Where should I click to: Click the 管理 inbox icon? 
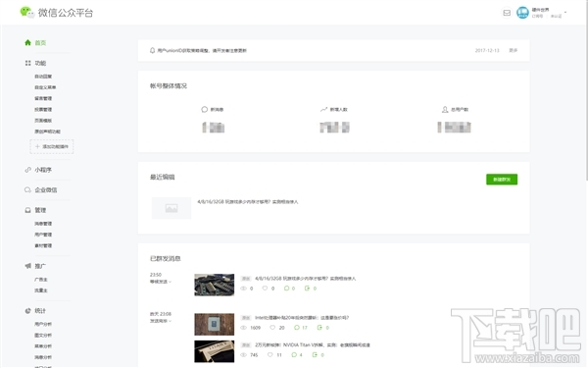click(x=27, y=210)
